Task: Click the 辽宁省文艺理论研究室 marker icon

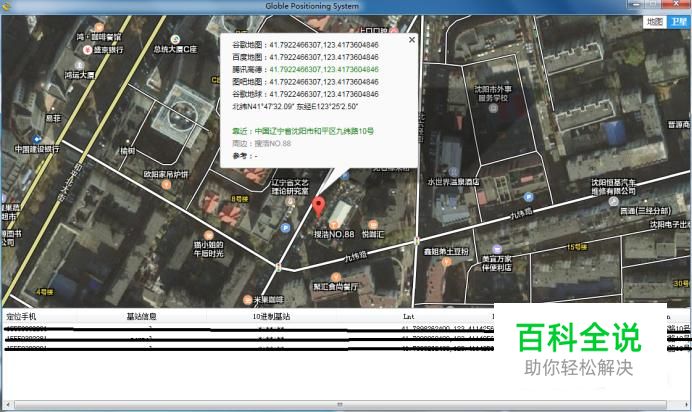Action: pyautogui.click(x=290, y=202)
